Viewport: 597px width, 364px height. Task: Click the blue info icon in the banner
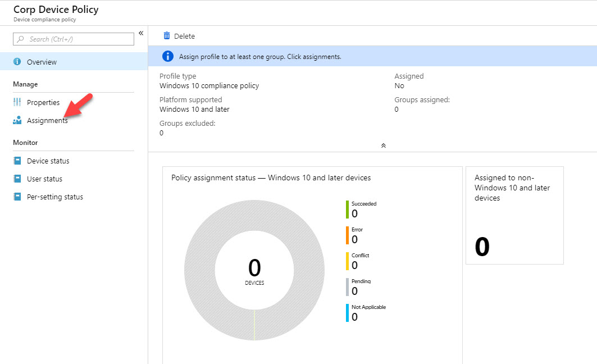[x=167, y=56]
